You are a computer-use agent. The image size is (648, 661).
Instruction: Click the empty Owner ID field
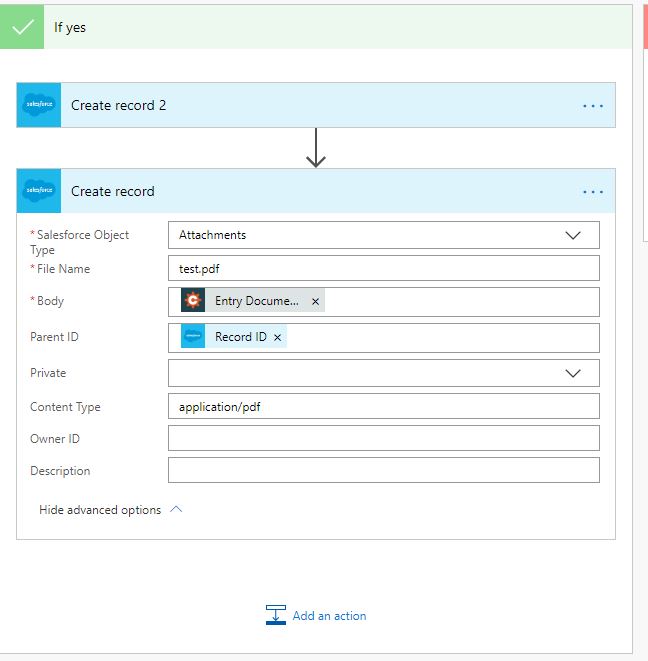[x=384, y=438]
